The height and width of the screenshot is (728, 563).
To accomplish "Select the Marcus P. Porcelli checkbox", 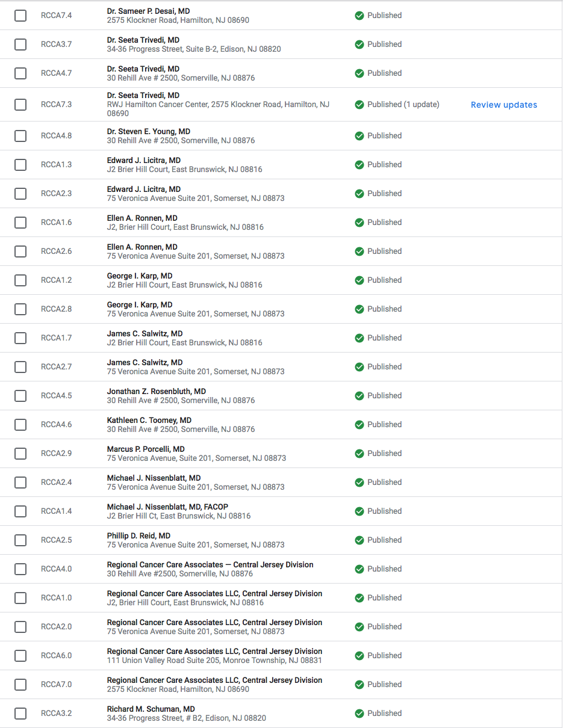I will (20, 454).
